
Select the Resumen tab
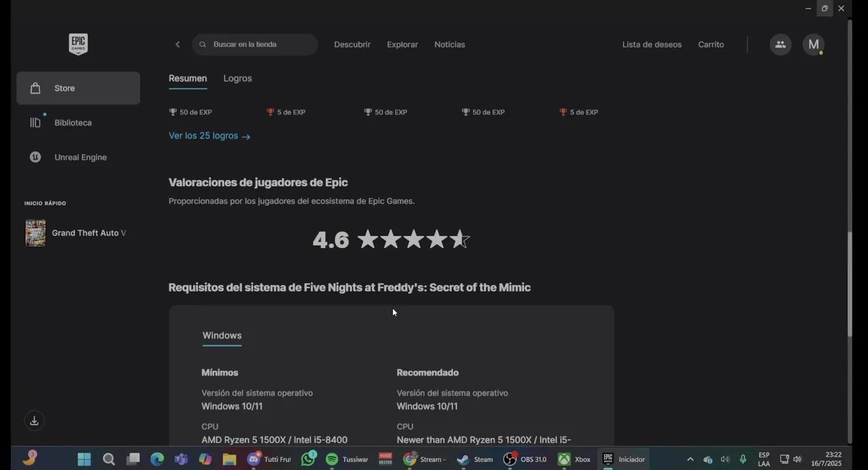pos(187,78)
